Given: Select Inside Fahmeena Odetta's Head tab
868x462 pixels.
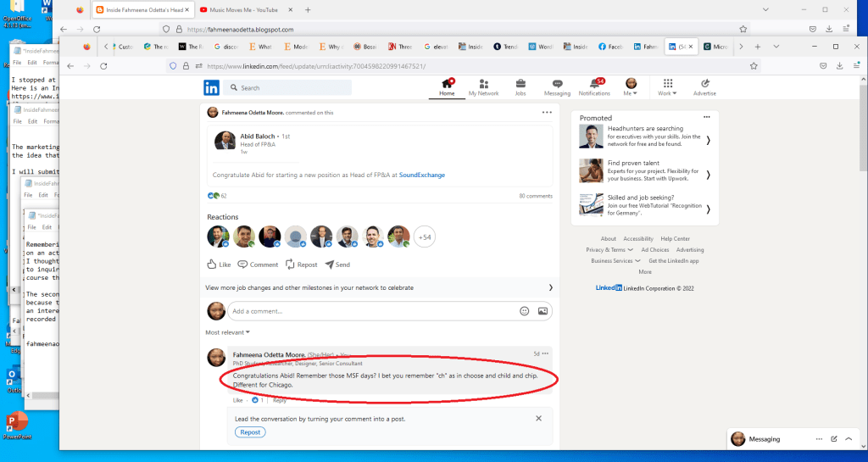Looking at the screenshot, I should click(142, 10).
